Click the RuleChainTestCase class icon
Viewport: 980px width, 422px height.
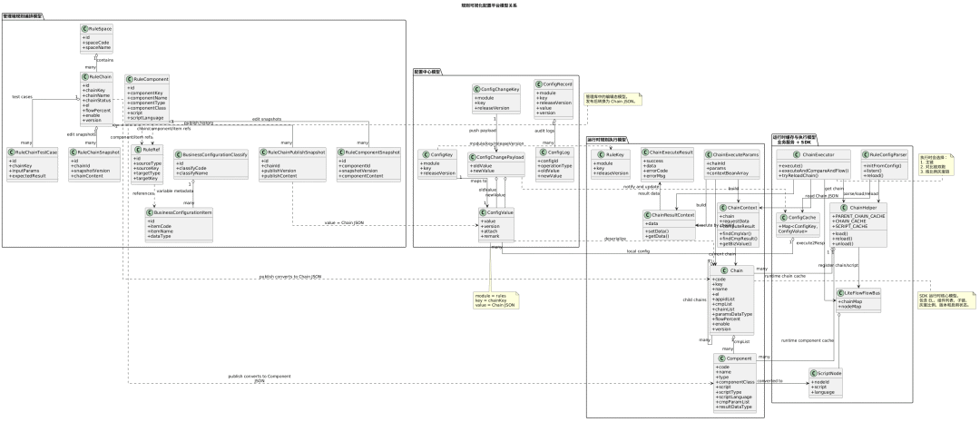(12, 152)
